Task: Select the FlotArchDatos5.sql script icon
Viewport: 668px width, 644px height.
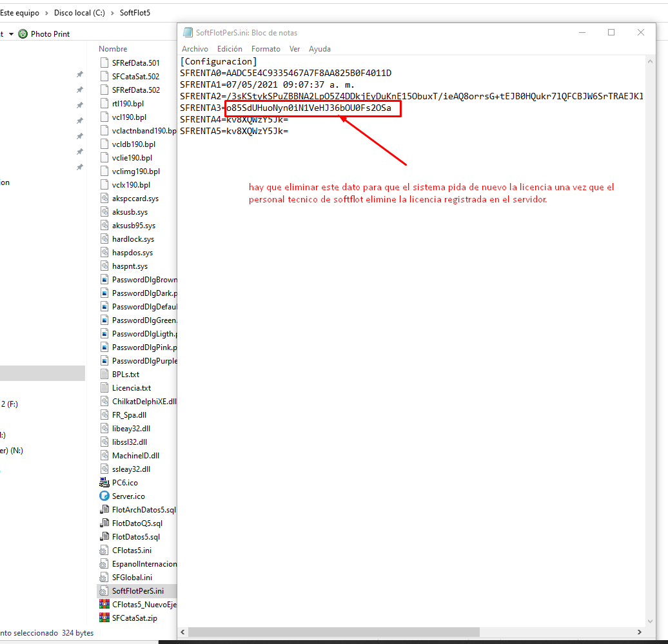Action: pyautogui.click(x=104, y=509)
